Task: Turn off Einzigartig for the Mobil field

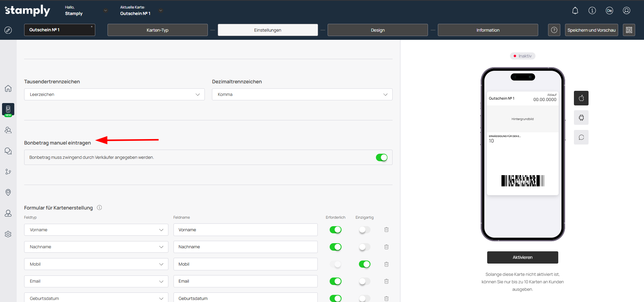Action: (364, 264)
